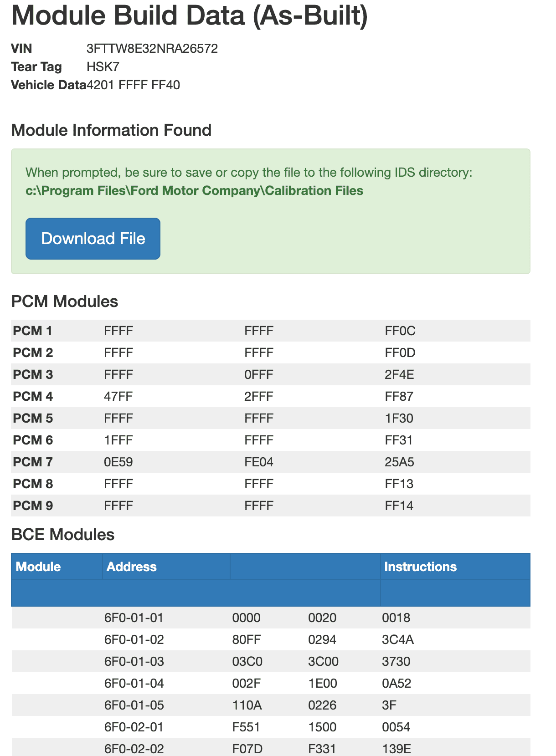The image size is (556, 756).
Task: Click the Instructions column header
Action: [421, 567]
